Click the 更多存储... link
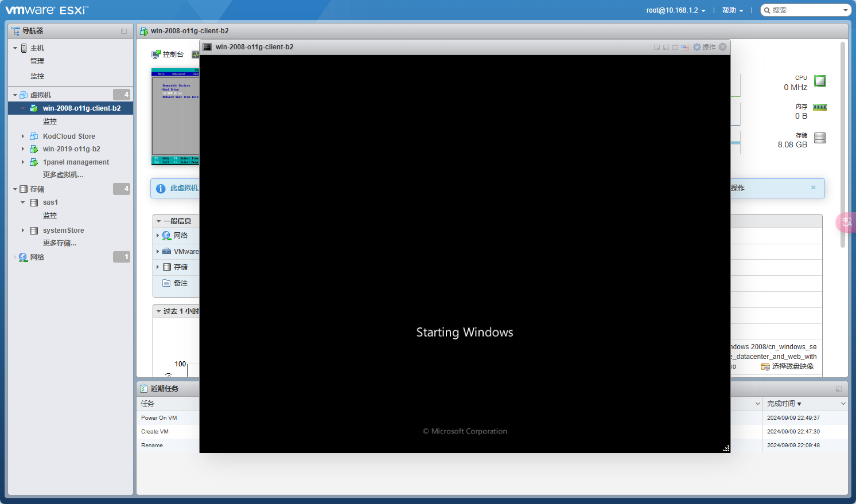The height and width of the screenshot is (504, 856). tap(60, 243)
